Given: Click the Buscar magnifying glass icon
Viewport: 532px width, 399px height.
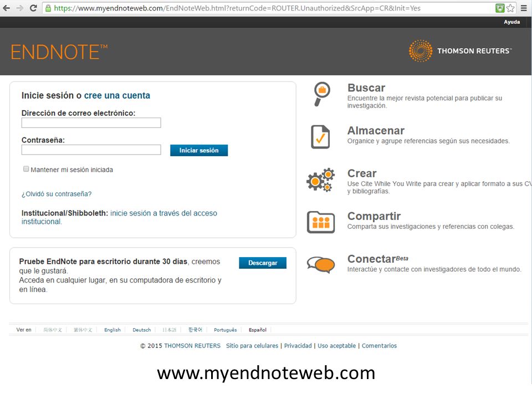Looking at the screenshot, I should click(321, 94).
